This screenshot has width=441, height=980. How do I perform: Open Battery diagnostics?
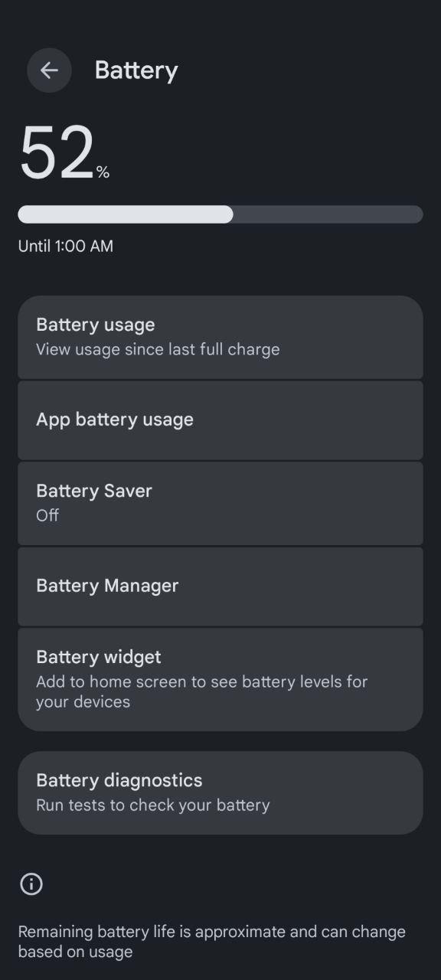pyautogui.click(x=220, y=792)
